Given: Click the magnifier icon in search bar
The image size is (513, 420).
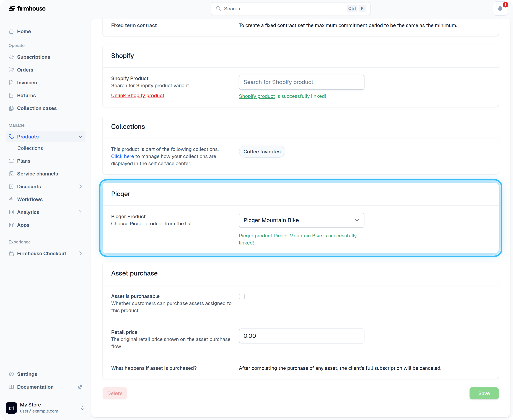Looking at the screenshot, I should [218, 9].
